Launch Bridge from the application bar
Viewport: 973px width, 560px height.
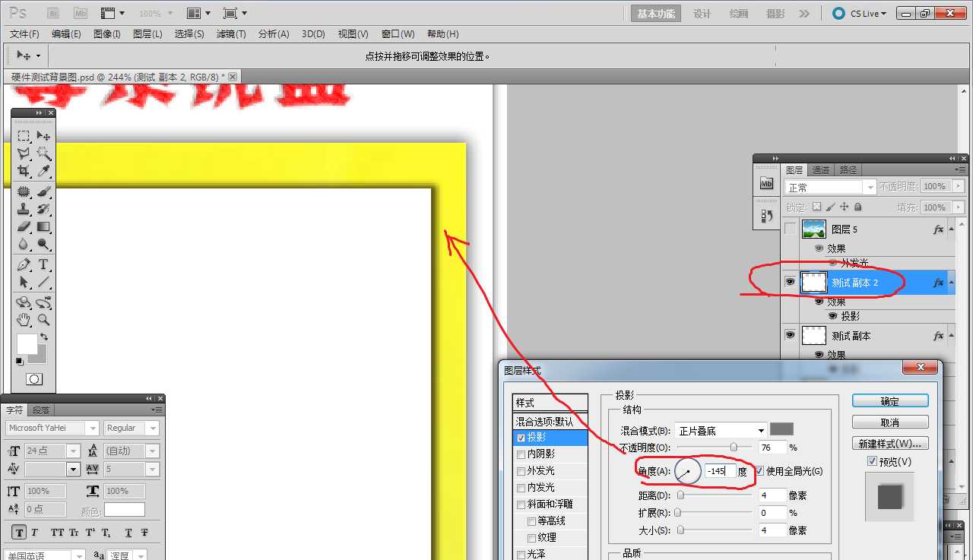tap(53, 13)
